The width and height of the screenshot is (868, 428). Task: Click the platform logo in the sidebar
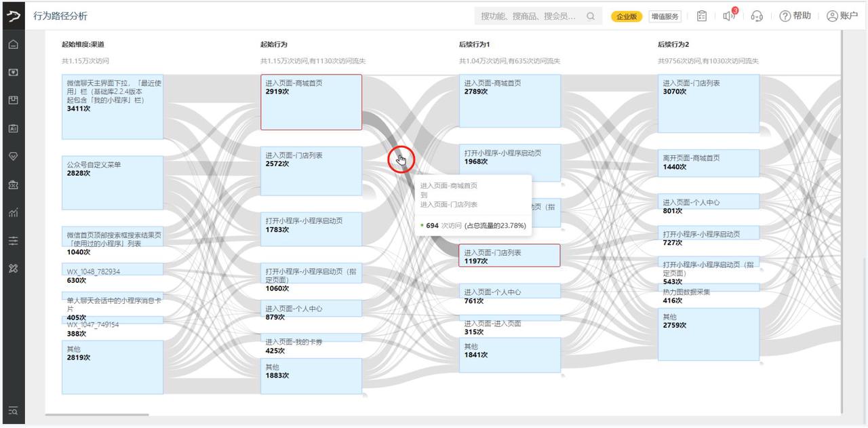pos(14,16)
